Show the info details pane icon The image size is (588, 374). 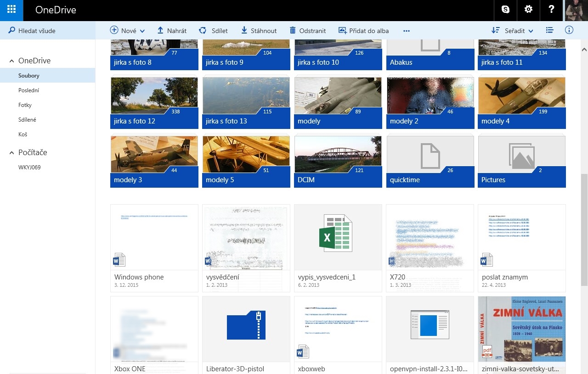tap(569, 30)
